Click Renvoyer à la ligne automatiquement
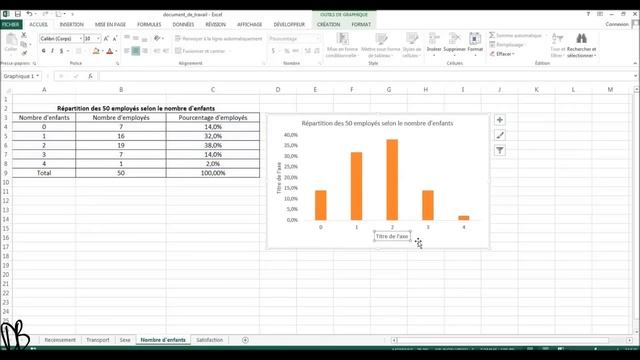 pos(218,38)
